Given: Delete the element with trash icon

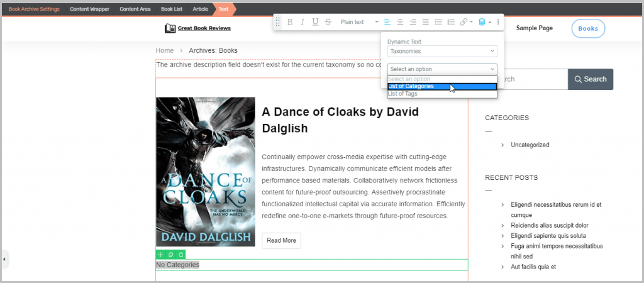Looking at the screenshot, I should click(181, 254).
